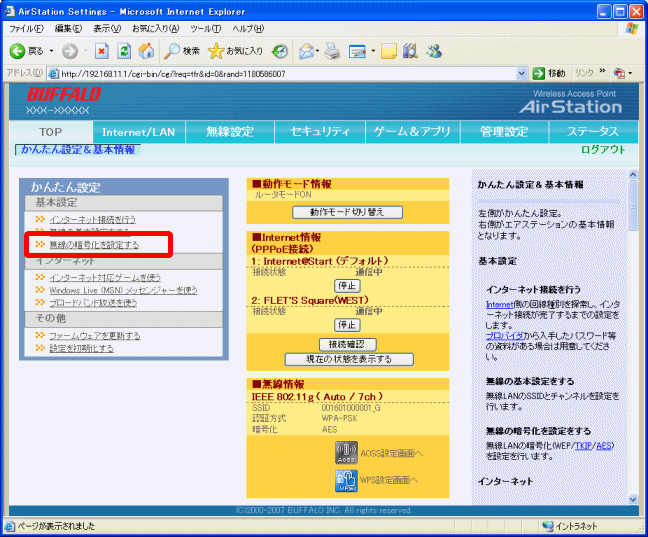The width and height of the screenshot is (648, 537).
Task: Switch to the 管理設定 tab
Action: 504,132
